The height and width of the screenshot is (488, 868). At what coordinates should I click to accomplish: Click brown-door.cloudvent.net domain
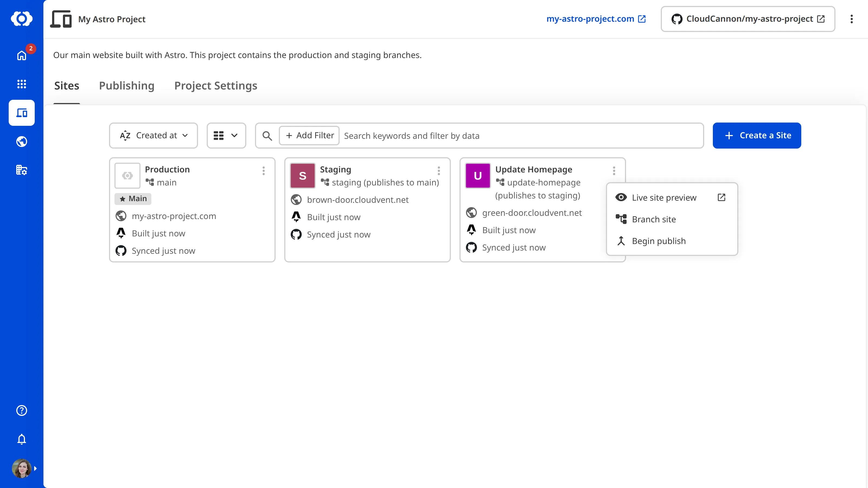point(358,200)
